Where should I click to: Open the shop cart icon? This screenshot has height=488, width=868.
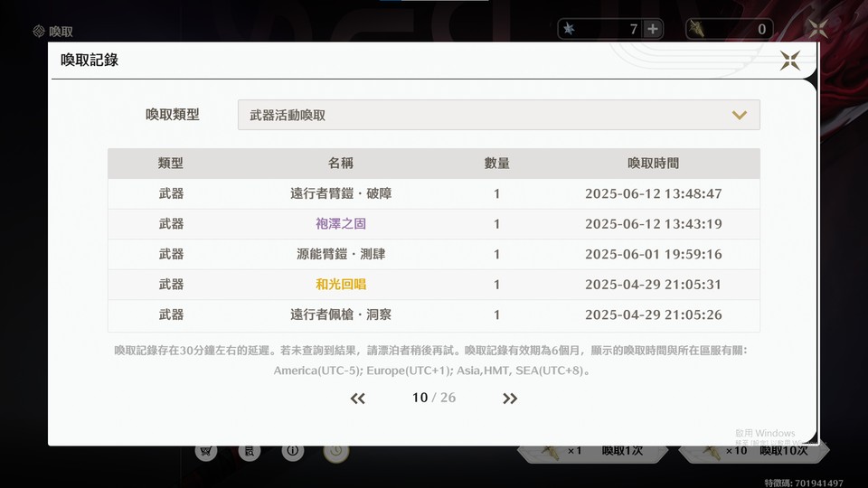point(206,451)
